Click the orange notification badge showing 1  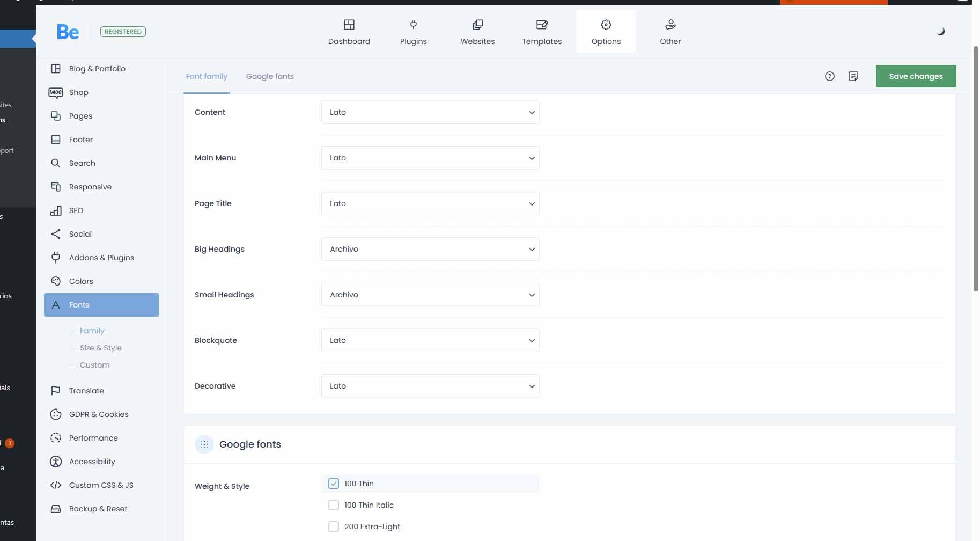click(10, 443)
